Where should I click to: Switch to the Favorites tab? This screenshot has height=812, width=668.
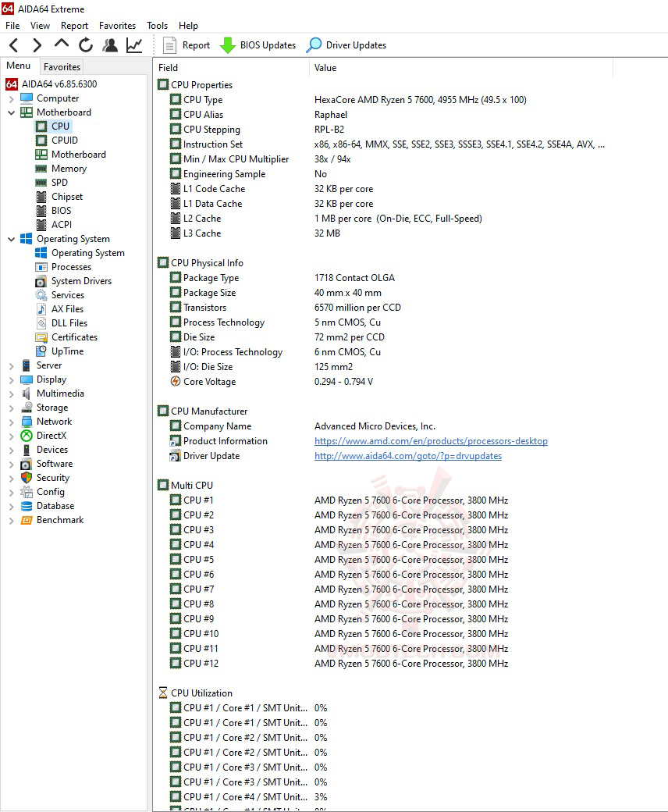62,67
